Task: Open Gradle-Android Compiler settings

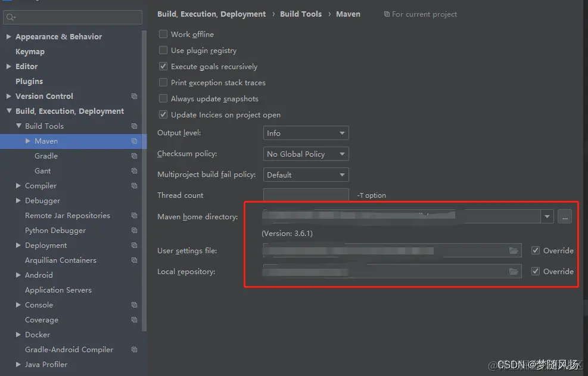Action: point(69,350)
